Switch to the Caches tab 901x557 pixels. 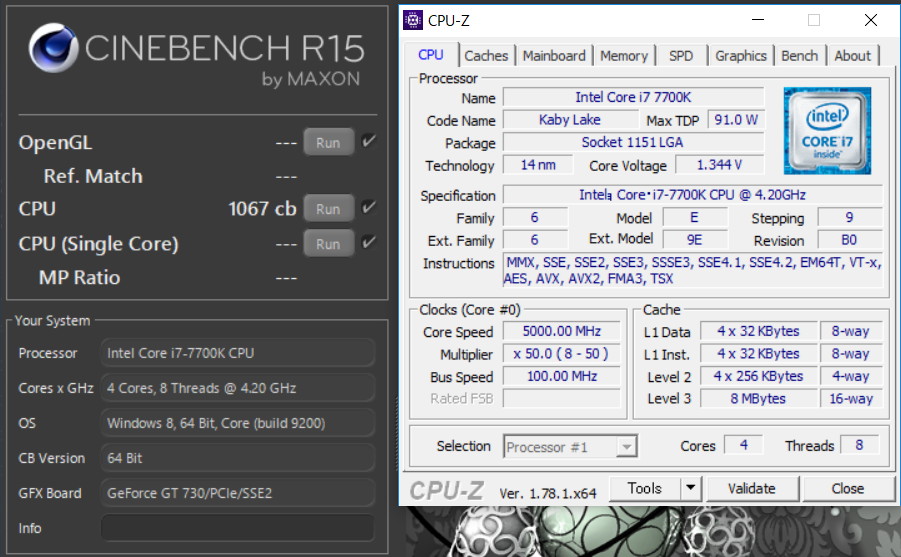[486, 56]
